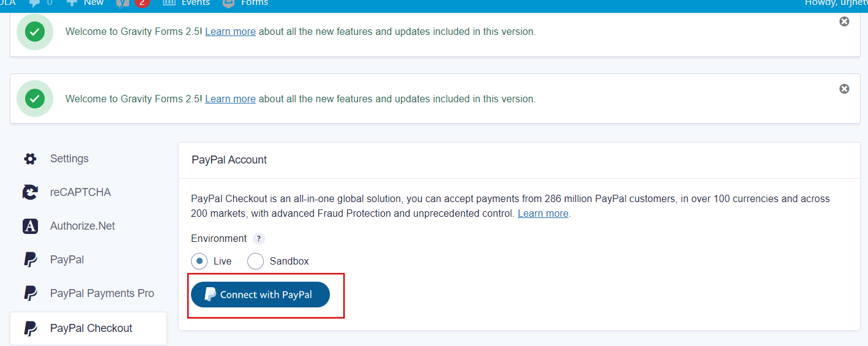Select the Sandbox environment radio button
868x346 pixels.
coord(255,261)
